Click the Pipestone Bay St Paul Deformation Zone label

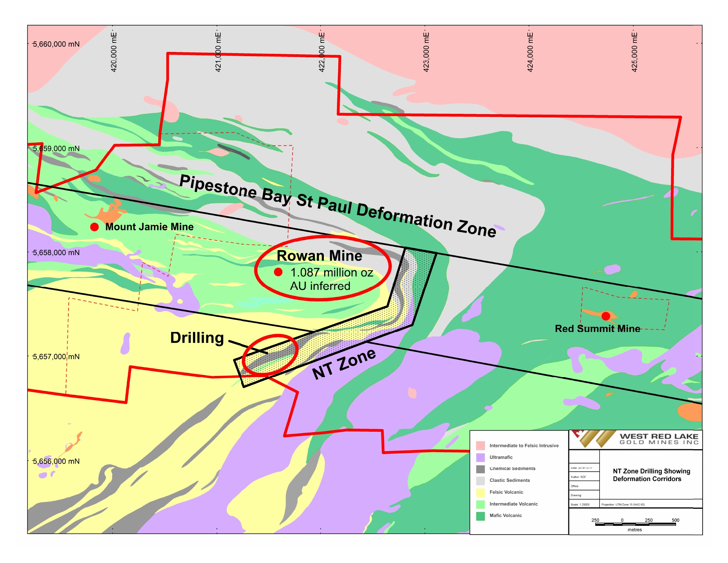(x=337, y=206)
